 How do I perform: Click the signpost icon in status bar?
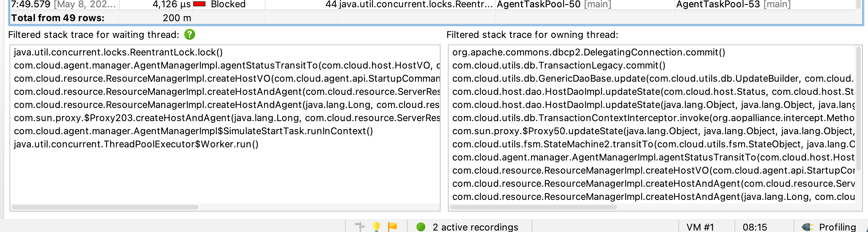coord(360,227)
